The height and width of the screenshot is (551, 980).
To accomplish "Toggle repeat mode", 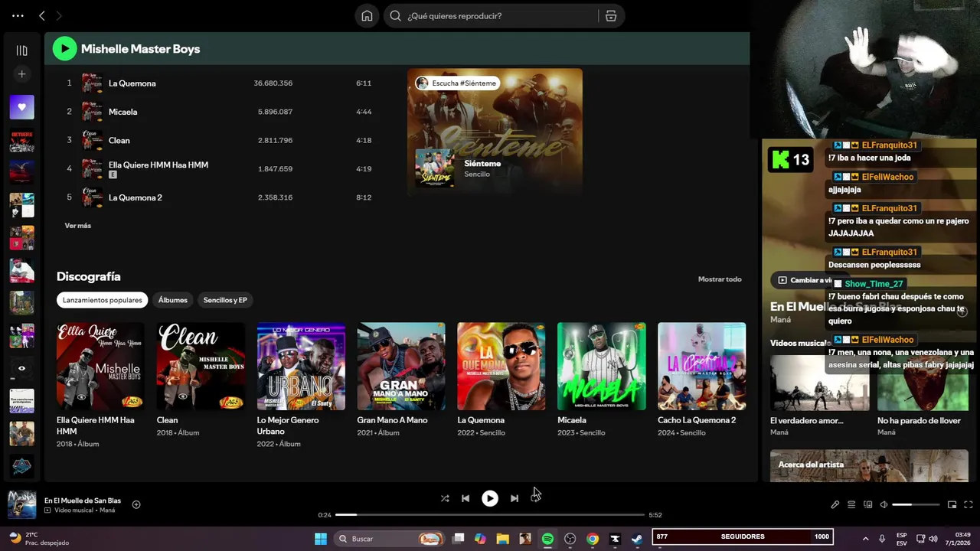I will [535, 498].
